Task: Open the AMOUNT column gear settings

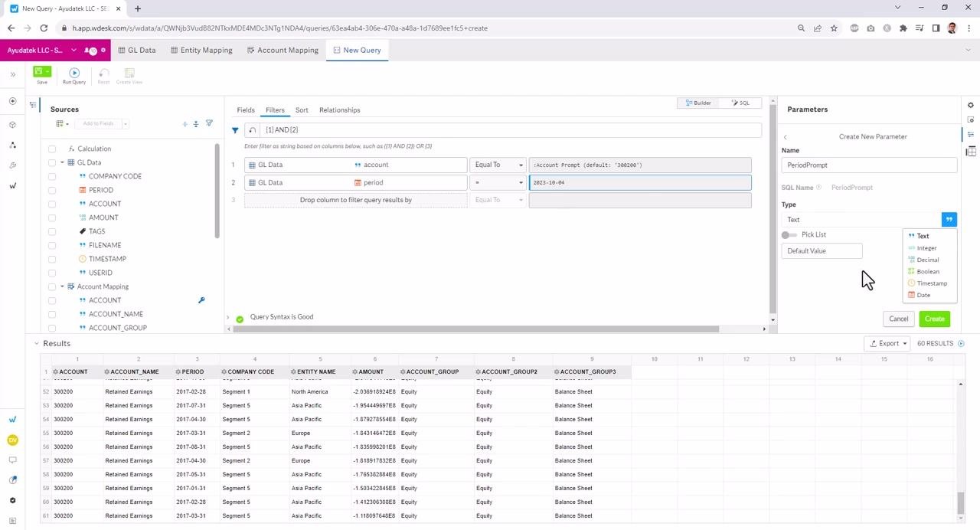Action: pyautogui.click(x=355, y=372)
